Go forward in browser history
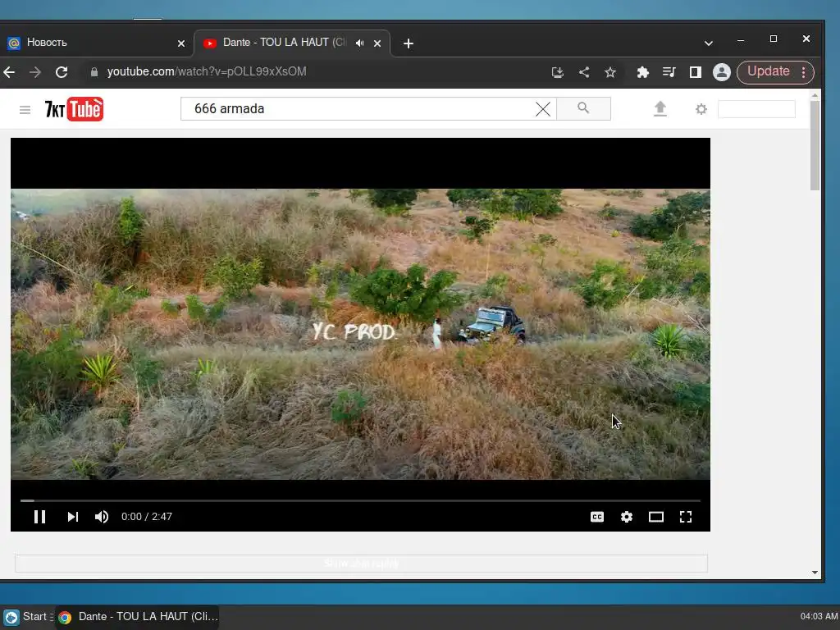This screenshot has height=630, width=840. pyautogui.click(x=35, y=72)
